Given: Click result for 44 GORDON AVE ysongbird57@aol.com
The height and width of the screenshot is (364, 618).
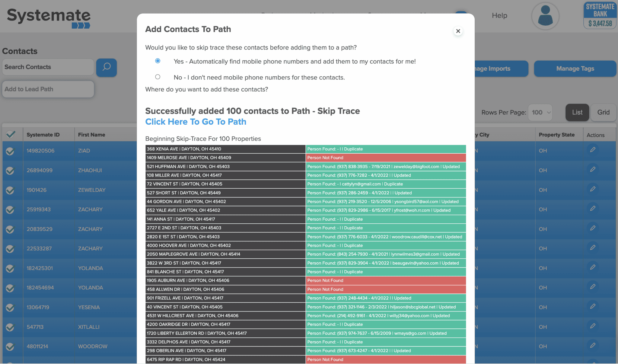Looking at the screenshot, I should point(386,201).
